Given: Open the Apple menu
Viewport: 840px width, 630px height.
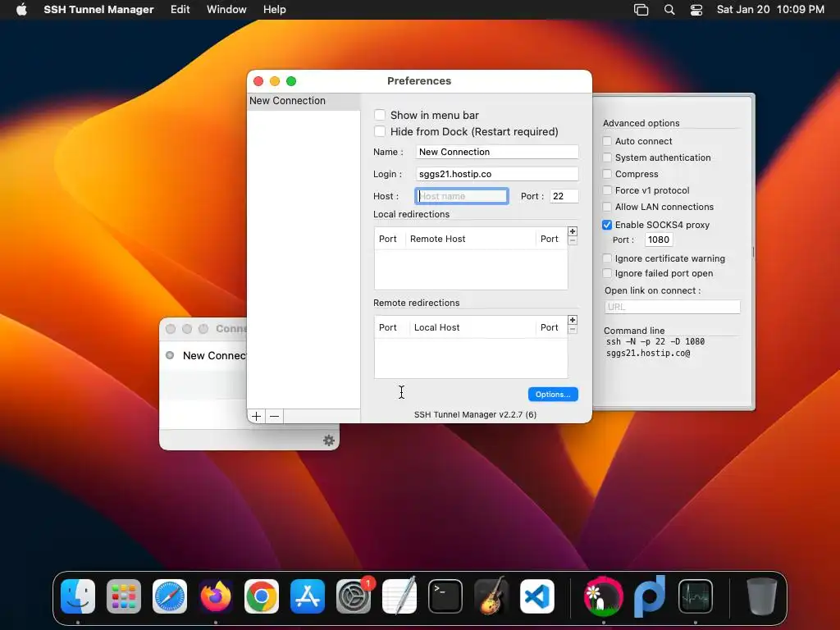Looking at the screenshot, I should [x=21, y=10].
